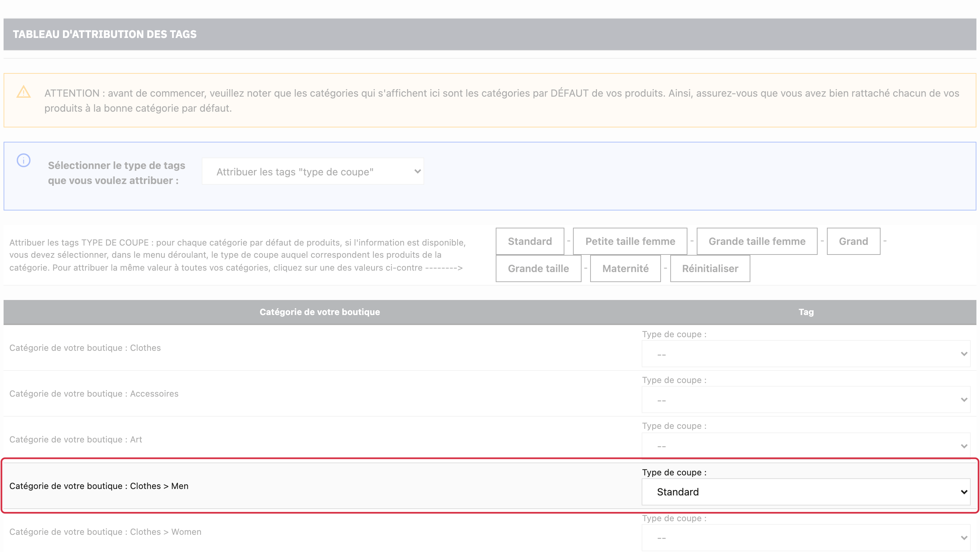
Task: Apply Petite taille femme to all categories
Action: tap(630, 241)
